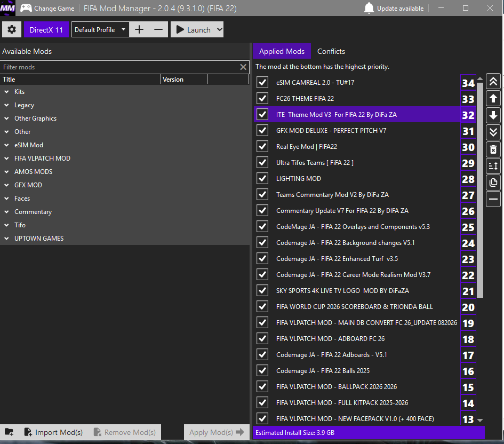Expand the Commentary category

pos(6,211)
